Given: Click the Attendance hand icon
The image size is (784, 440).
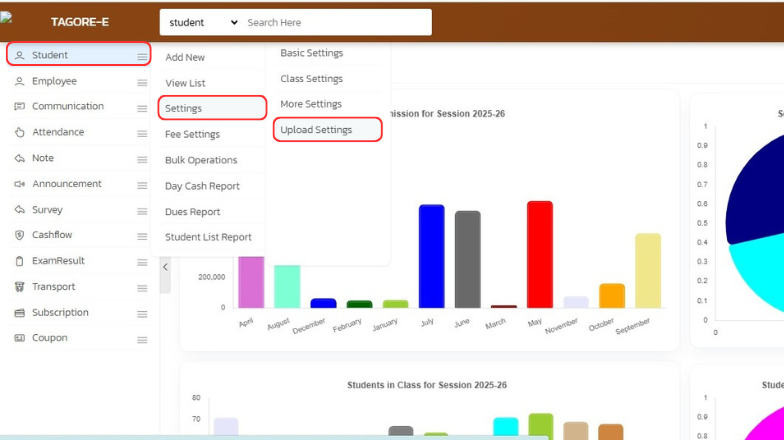Looking at the screenshot, I should pos(19,132).
